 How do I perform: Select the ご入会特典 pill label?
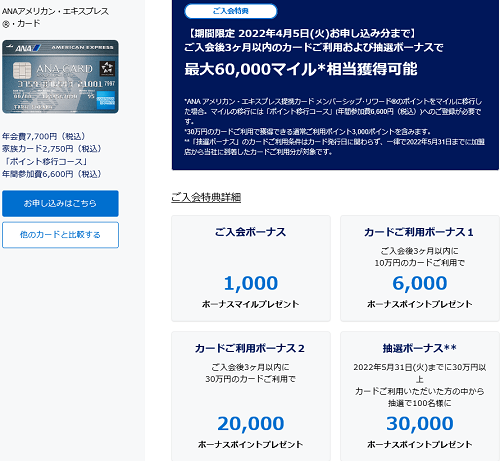pyautogui.click(x=231, y=11)
